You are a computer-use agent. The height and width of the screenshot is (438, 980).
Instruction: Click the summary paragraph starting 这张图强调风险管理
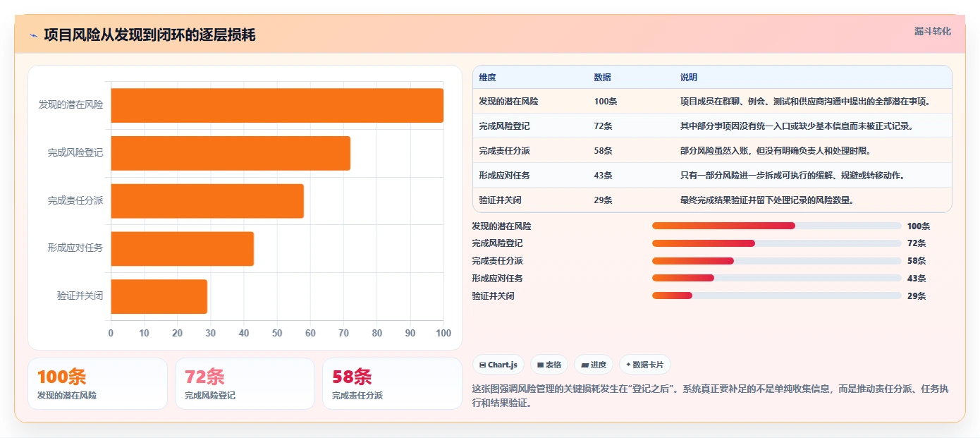click(x=710, y=396)
